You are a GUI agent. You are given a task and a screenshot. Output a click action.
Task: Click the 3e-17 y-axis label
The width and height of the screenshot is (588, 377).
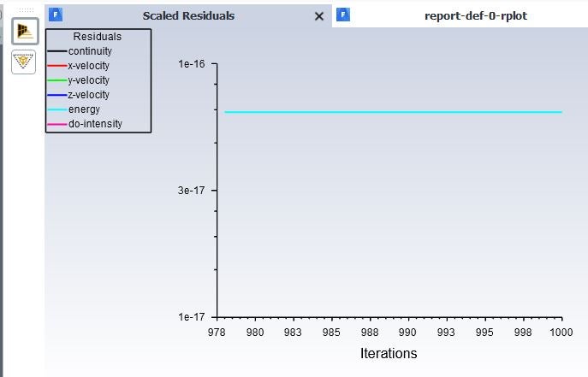[x=191, y=191]
